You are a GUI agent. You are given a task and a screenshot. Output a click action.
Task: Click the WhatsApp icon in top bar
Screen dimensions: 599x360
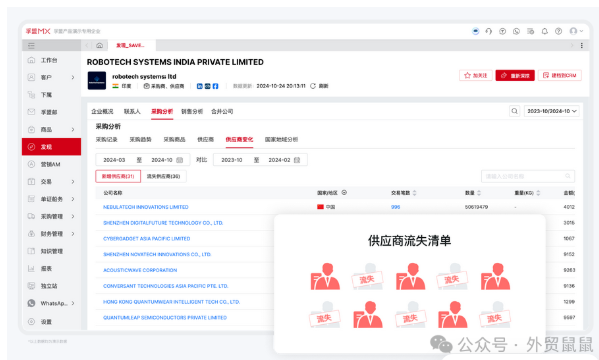tap(516, 31)
